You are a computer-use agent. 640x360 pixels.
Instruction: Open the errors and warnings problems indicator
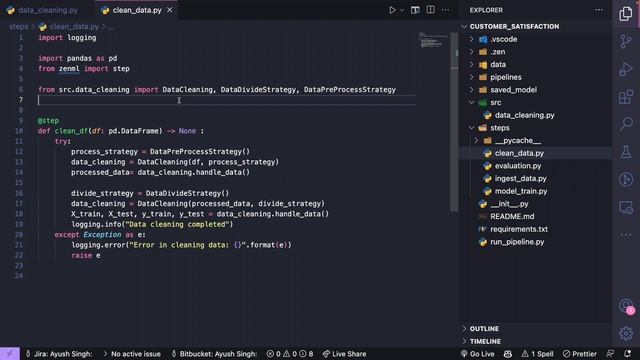point(290,354)
